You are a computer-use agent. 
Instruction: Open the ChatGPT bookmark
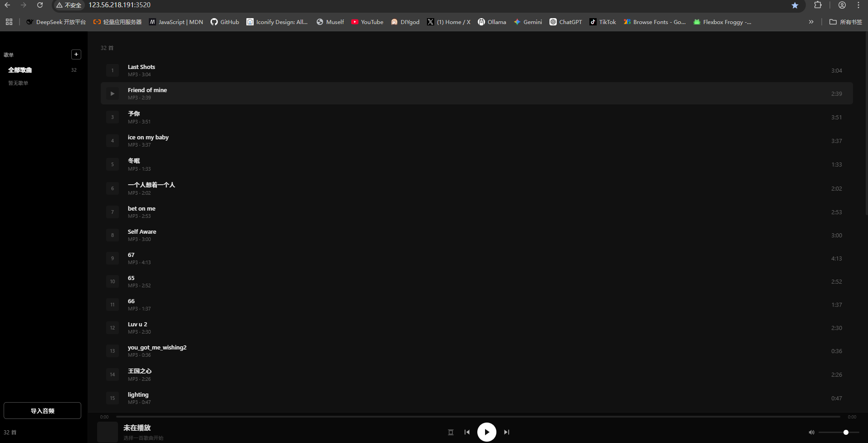565,22
